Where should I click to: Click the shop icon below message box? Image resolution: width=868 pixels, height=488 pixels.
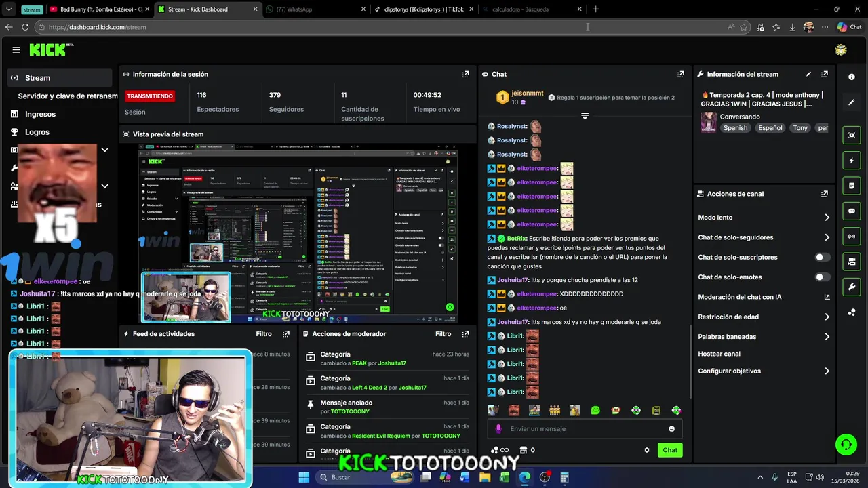(x=523, y=450)
